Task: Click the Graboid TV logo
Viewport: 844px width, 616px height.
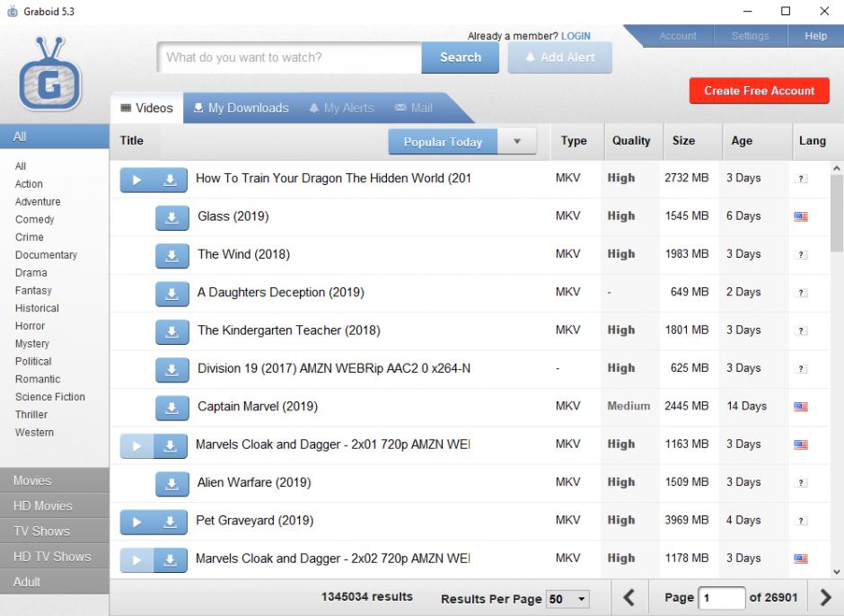Action: point(50,74)
